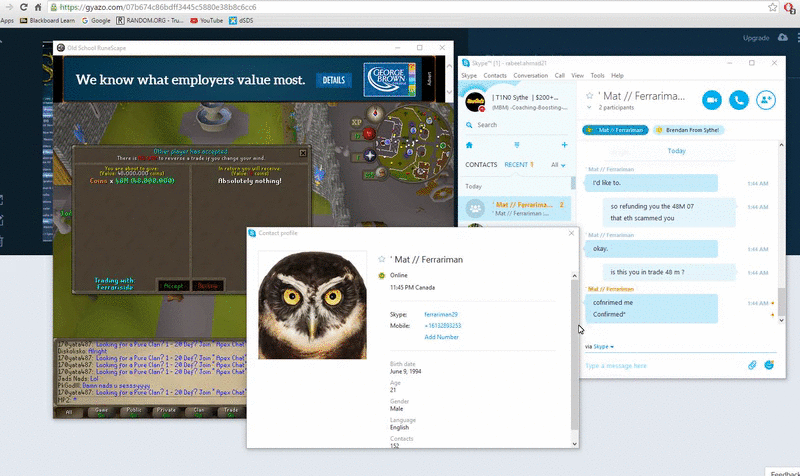This screenshot has width=800, height=476.
Task: Click the George Brown logo in ad
Action: tap(389, 80)
